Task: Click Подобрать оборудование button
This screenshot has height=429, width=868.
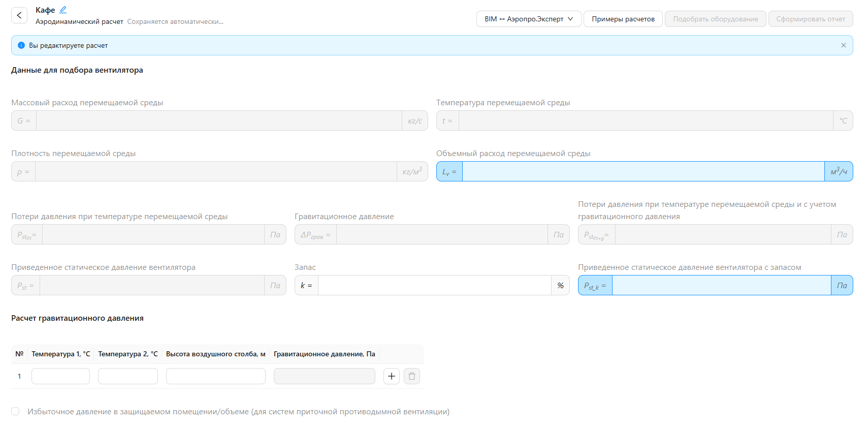Action: pos(715,19)
